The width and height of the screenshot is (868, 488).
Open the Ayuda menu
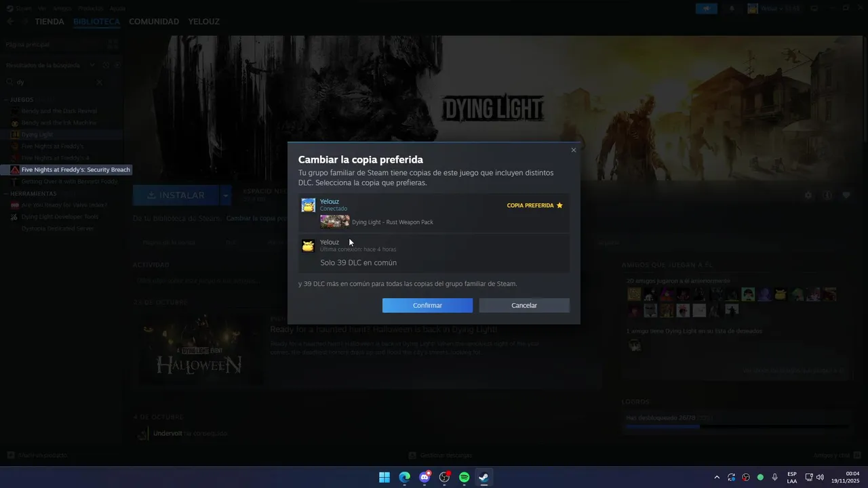point(118,8)
